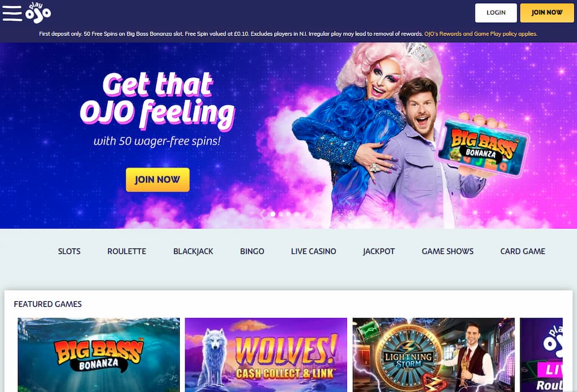Open the ROULETTE category
The height and width of the screenshot is (392, 577).
coord(127,251)
